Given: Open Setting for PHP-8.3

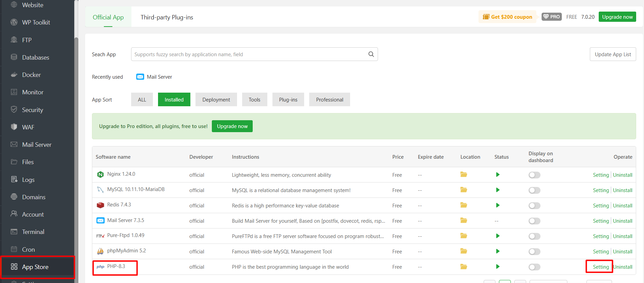Looking at the screenshot, I should [x=601, y=267].
